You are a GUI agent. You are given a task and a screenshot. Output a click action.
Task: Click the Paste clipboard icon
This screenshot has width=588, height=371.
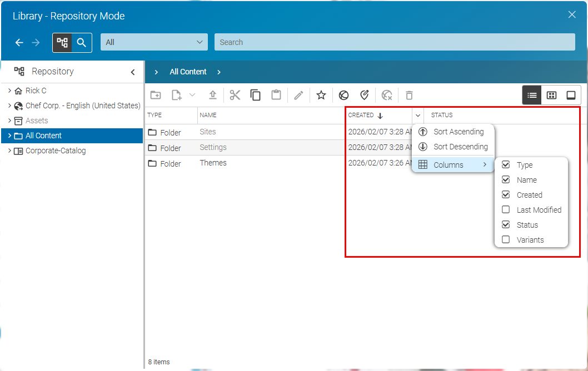coord(276,95)
